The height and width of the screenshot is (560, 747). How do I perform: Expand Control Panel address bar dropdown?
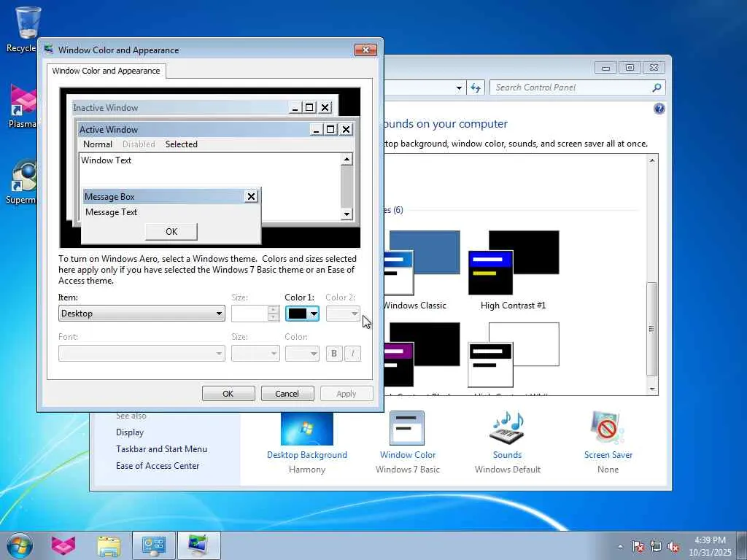(459, 87)
